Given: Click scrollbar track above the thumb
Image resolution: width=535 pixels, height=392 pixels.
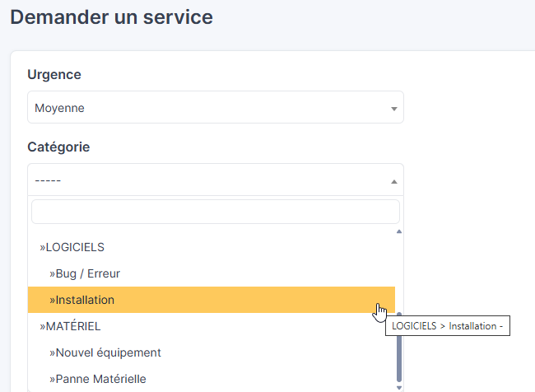Looking at the screenshot, I should (400, 272).
